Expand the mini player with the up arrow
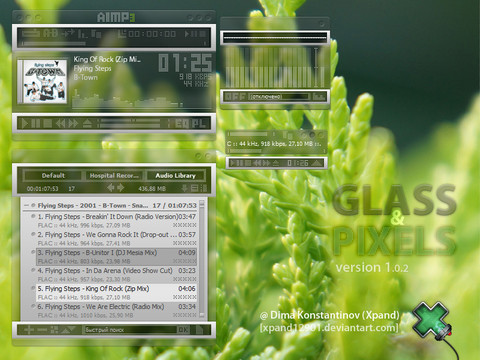Viewport: 480px width, 360px height. pos(317,163)
